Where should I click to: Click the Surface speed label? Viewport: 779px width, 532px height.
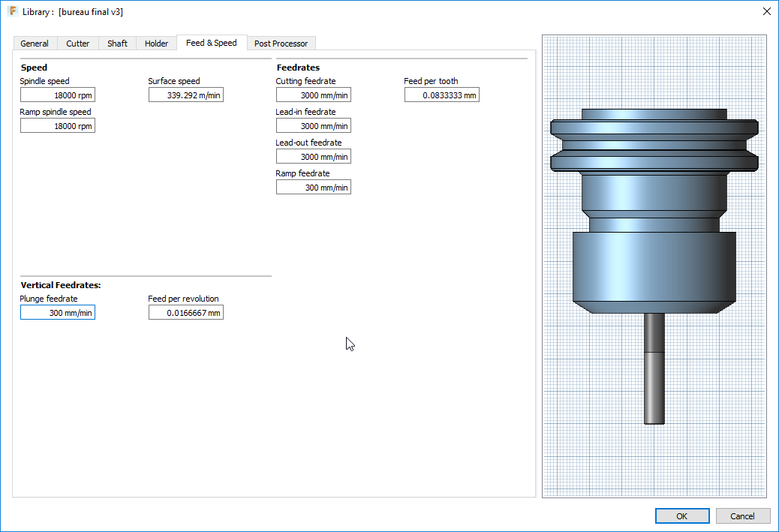point(174,81)
